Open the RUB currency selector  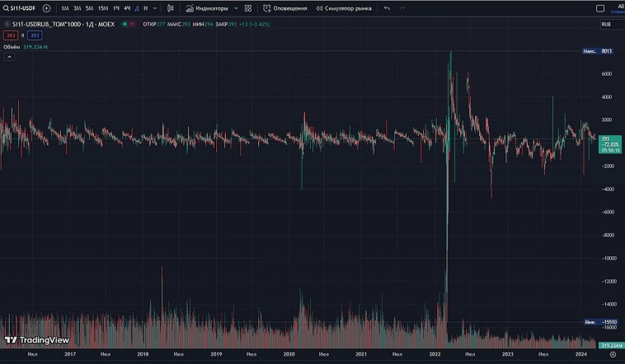coord(606,24)
